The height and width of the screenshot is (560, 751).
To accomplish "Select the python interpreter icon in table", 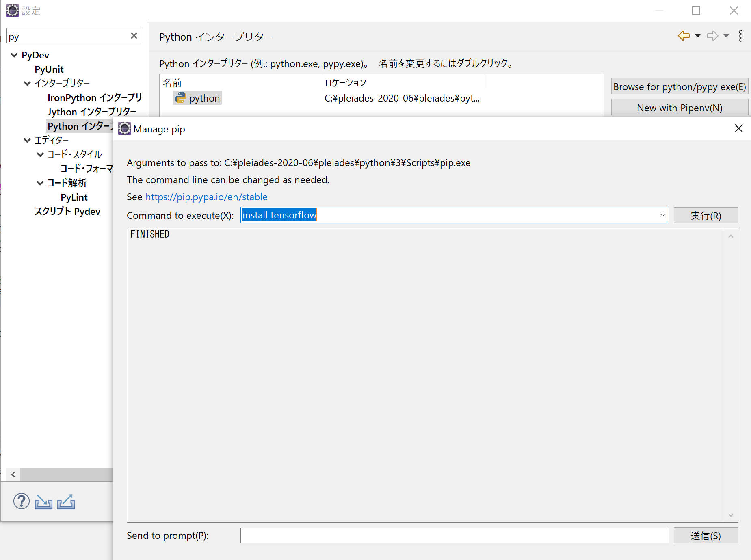I will (180, 98).
